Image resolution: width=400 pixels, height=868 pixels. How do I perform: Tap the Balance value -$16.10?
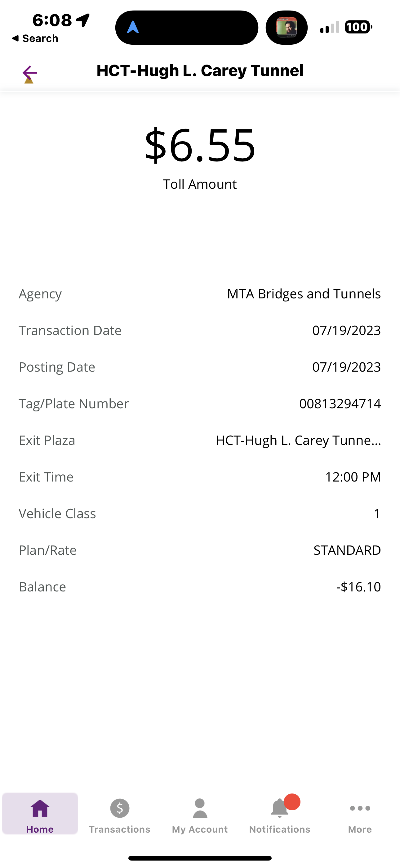click(x=358, y=587)
